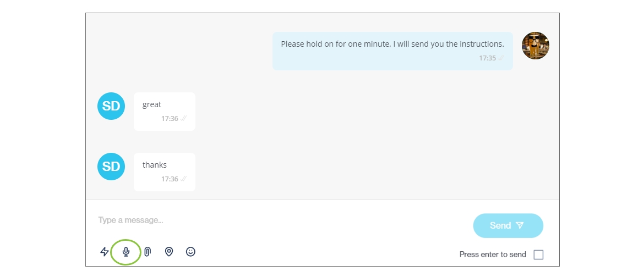The height and width of the screenshot is (271, 644).
Task: Click the read receipt checkmarks on "great"
Action: 184,119
